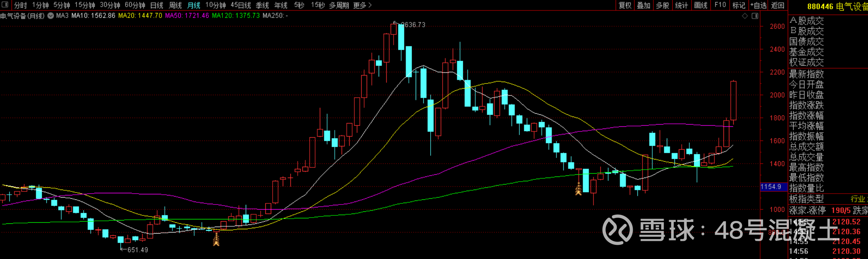Screen dimensions: 868x259
Task: Toggle the left sidebar panel icon
Action: 5,5
